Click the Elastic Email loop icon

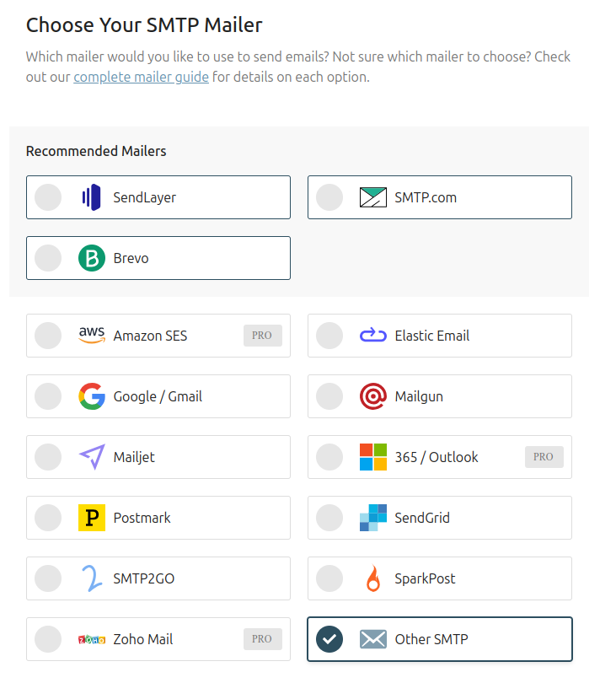point(373,336)
